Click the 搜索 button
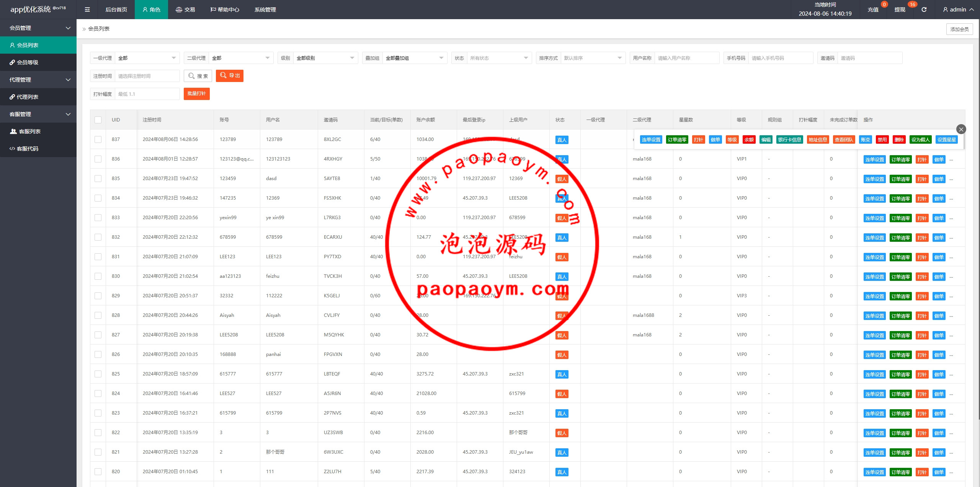The height and width of the screenshot is (487, 980). point(198,76)
